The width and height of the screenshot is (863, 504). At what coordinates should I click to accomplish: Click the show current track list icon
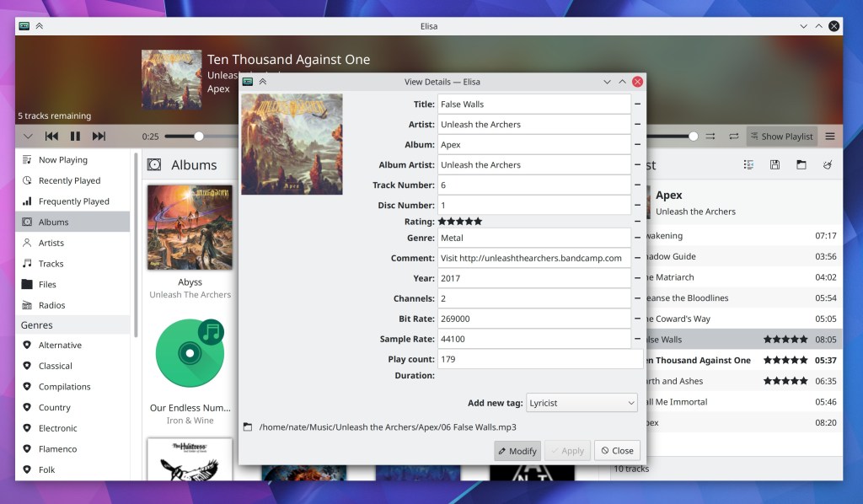click(x=748, y=165)
